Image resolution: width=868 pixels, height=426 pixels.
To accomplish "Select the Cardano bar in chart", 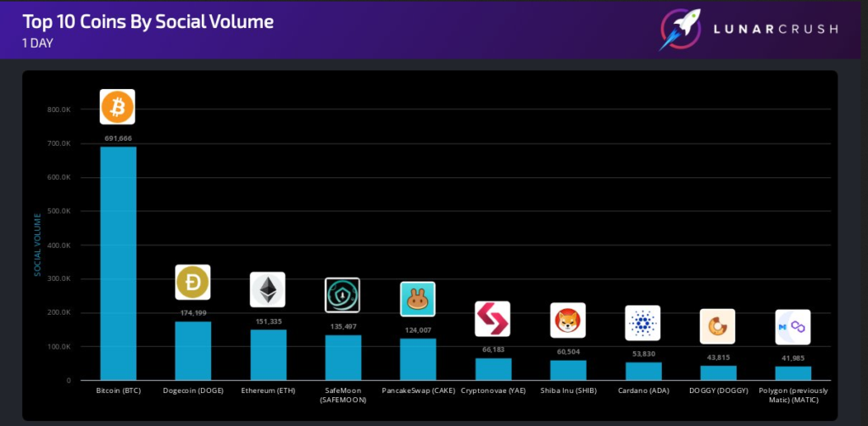I will pyautogui.click(x=643, y=371).
